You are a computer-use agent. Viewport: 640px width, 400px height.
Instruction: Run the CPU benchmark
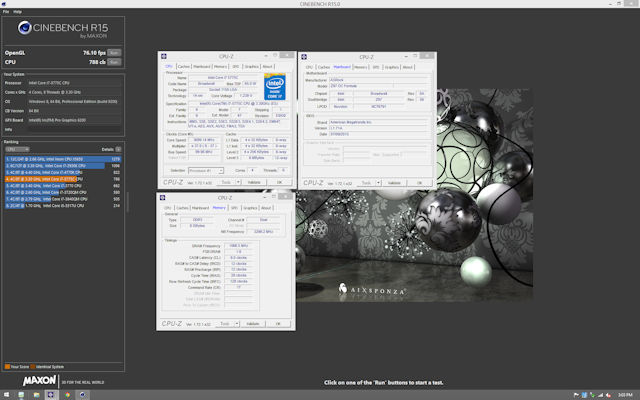[x=114, y=62]
